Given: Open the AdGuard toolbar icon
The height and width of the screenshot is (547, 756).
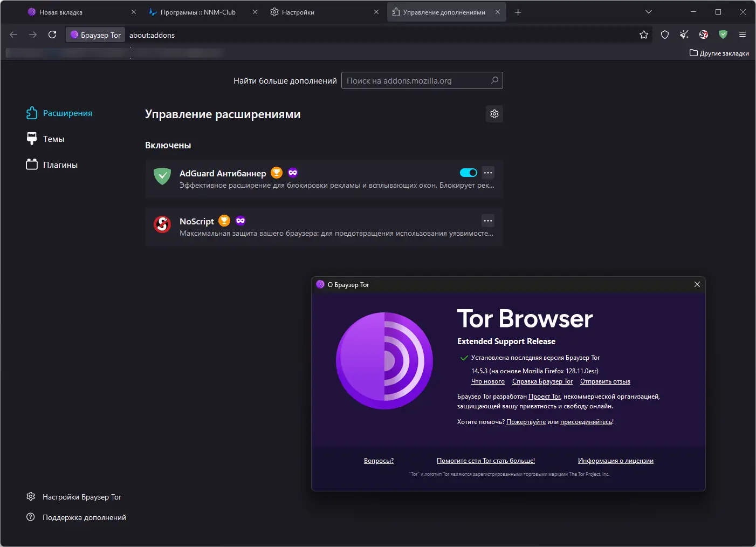Looking at the screenshot, I should (723, 35).
